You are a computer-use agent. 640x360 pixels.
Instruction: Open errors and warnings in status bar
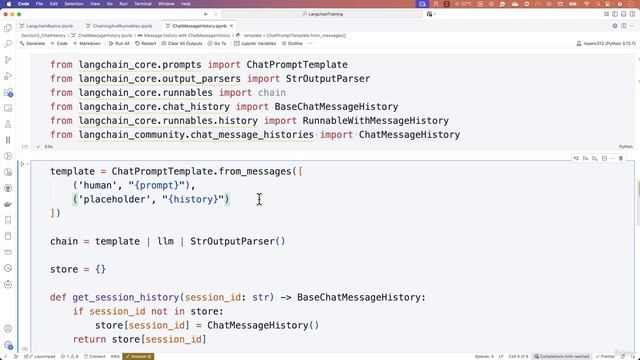click(x=69, y=356)
